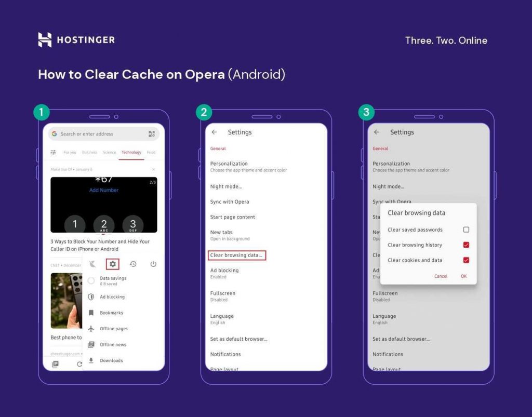Click the Google logo in the search bar
Screen dimensions: 532x417
(x=54, y=134)
